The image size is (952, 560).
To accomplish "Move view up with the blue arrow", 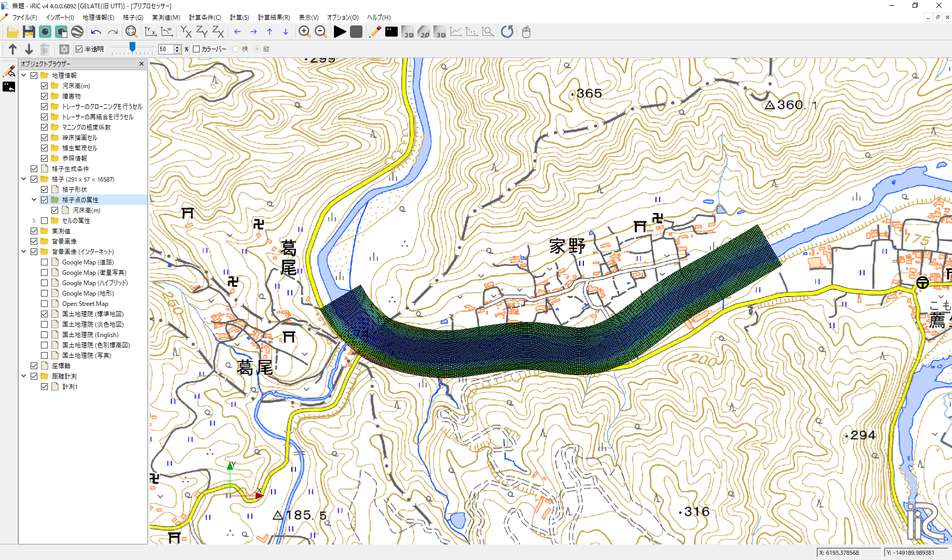I will click(270, 32).
